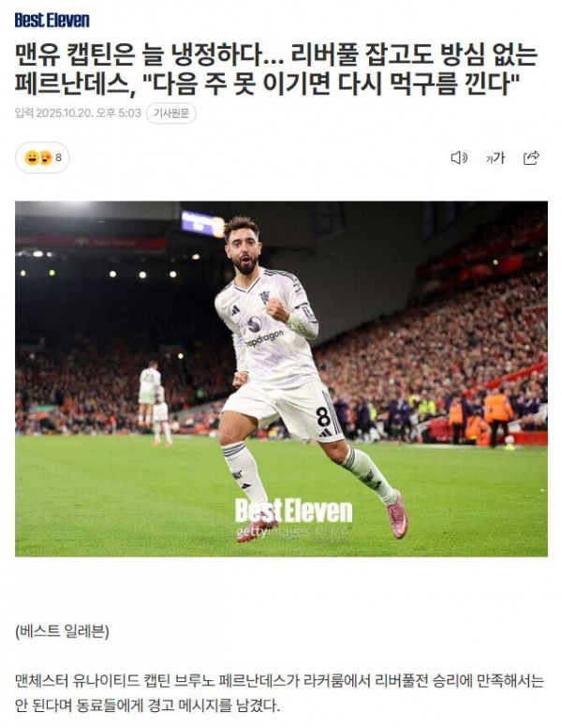The width and height of the screenshot is (562, 728).
Task: Click the Best Eleven logo at top
Action: [x=52, y=20]
